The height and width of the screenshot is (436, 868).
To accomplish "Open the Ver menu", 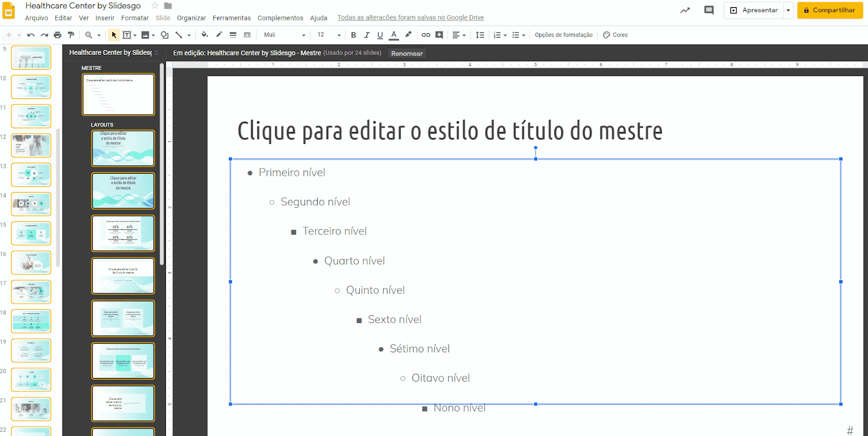I will [84, 18].
